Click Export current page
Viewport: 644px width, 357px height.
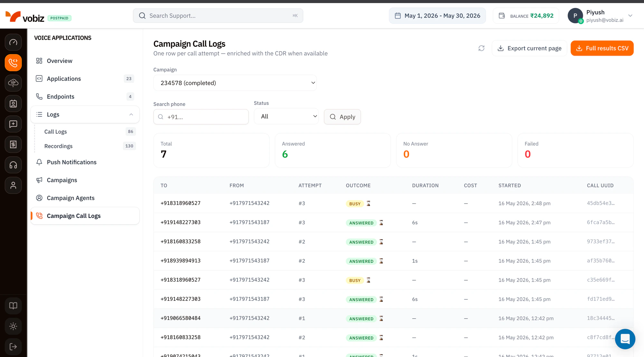coord(529,48)
